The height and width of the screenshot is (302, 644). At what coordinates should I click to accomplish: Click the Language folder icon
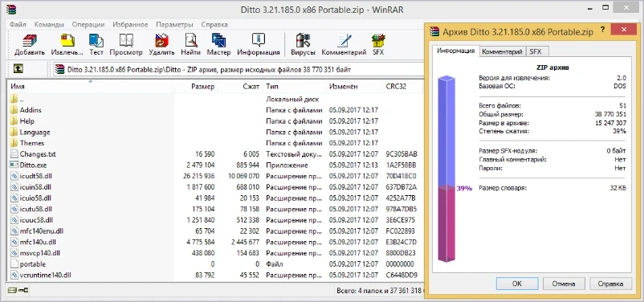[14, 132]
